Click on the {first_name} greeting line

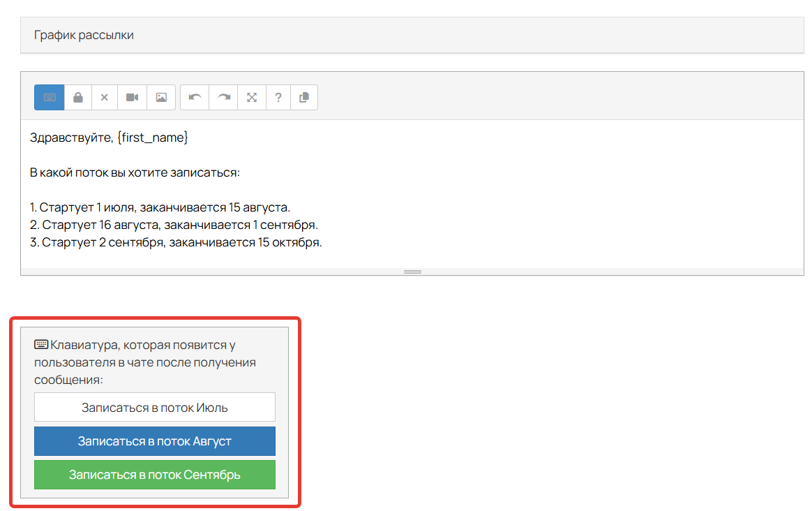pos(109,138)
